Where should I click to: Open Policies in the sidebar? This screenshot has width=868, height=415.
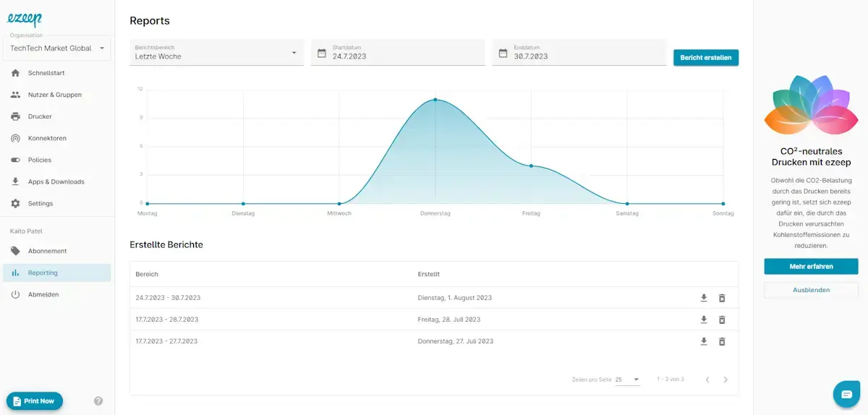pos(40,160)
